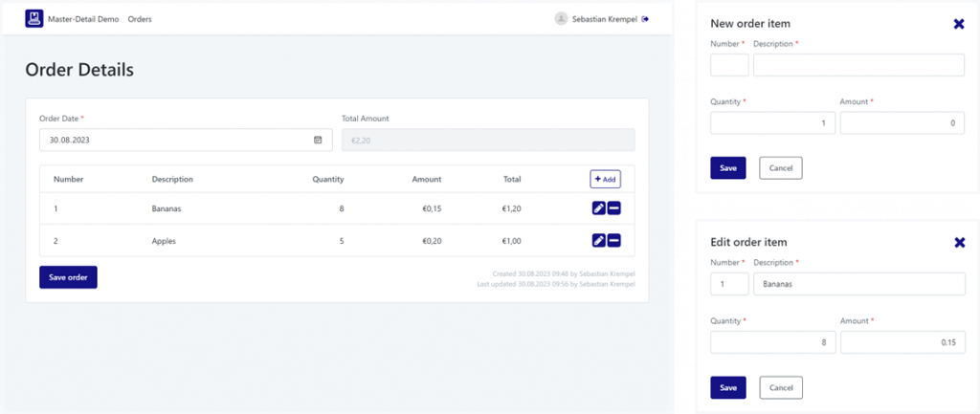Click Amount field in New order item
The height and width of the screenshot is (414, 980).
902,123
